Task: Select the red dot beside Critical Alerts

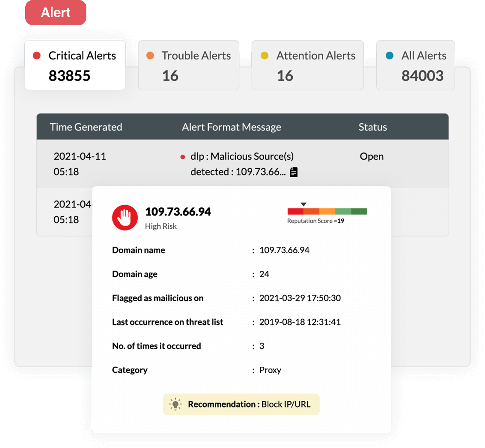Action: click(x=37, y=55)
